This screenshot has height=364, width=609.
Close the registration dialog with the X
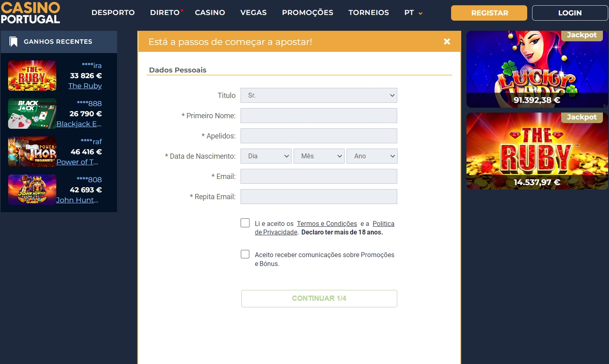[447, 41]
